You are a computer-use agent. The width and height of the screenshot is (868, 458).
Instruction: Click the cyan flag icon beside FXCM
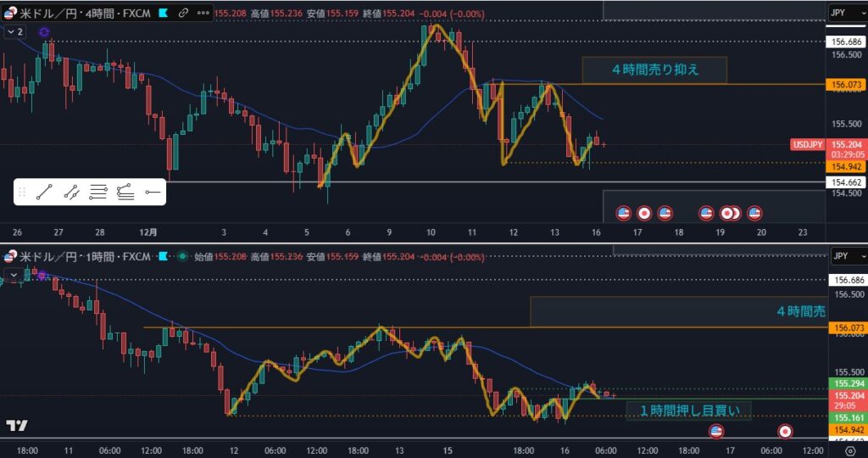164,13
